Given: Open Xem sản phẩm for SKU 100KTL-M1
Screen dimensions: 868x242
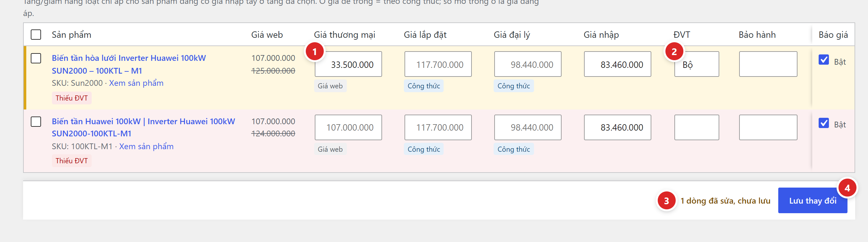Looking at the screenshot, I should coord(146,146).
